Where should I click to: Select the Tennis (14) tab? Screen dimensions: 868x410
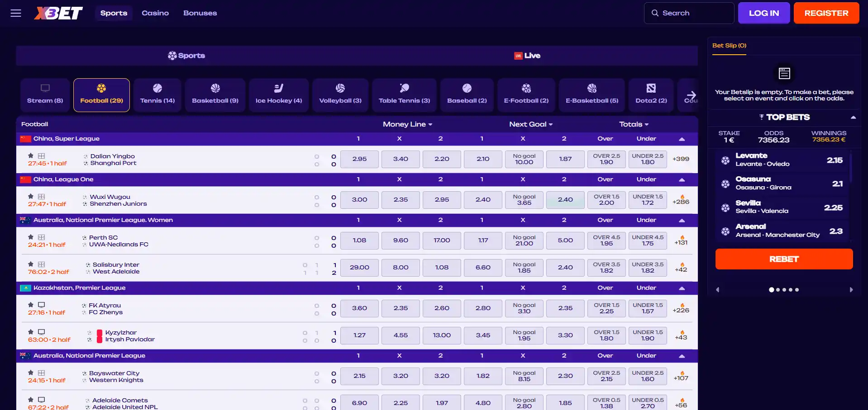click(x=157, y=95)
